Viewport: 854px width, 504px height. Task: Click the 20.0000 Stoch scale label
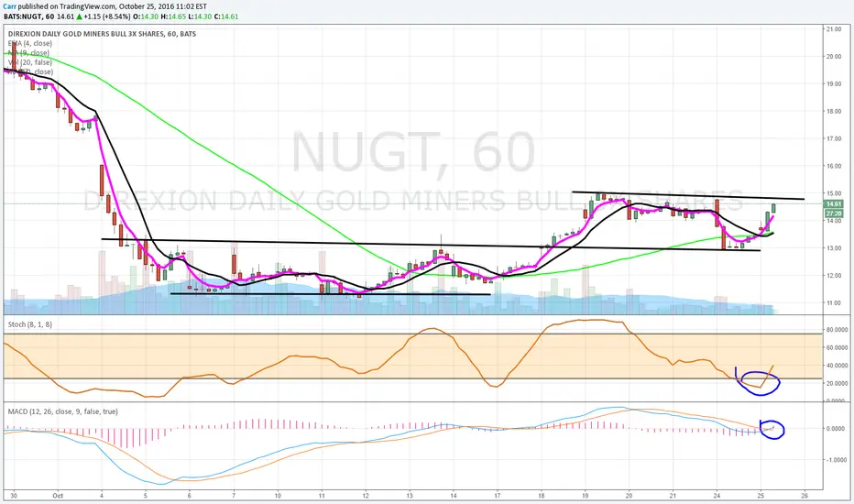837,384
